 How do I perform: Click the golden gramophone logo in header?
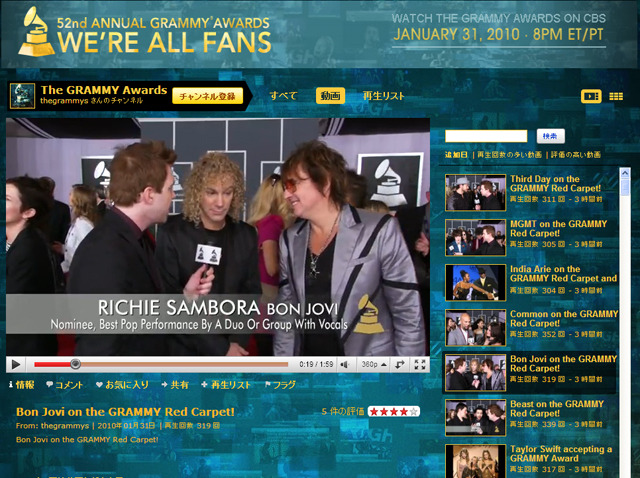(x=36, y=32)
